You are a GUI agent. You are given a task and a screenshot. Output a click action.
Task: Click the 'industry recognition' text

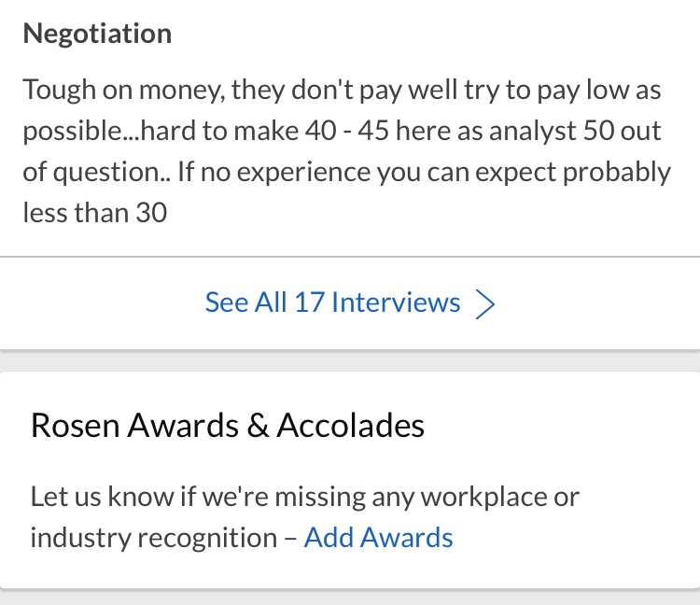(153, 538)
